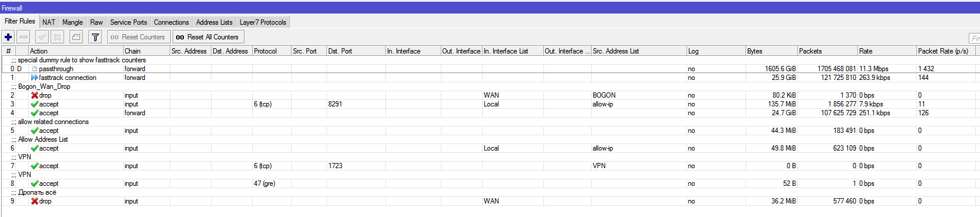Click the comment icon in toolbar
980x217 pixels.
pyautogui.click(x=77, y=37)
